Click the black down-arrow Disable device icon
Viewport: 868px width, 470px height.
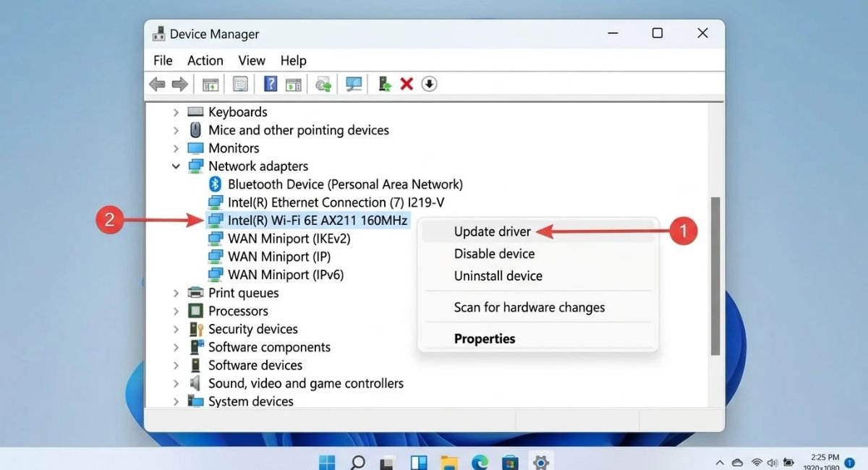click(x=430, y=85)
